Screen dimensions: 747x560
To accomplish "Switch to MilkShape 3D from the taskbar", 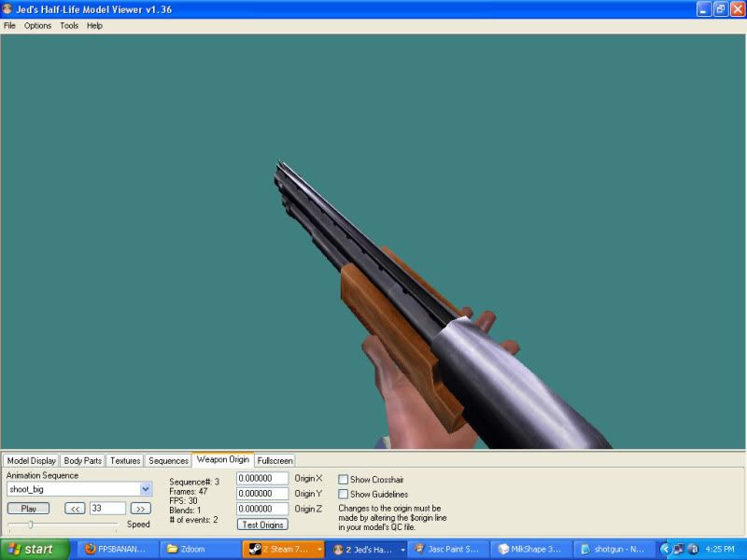I will pyautogui.click(x=532, y=550).
